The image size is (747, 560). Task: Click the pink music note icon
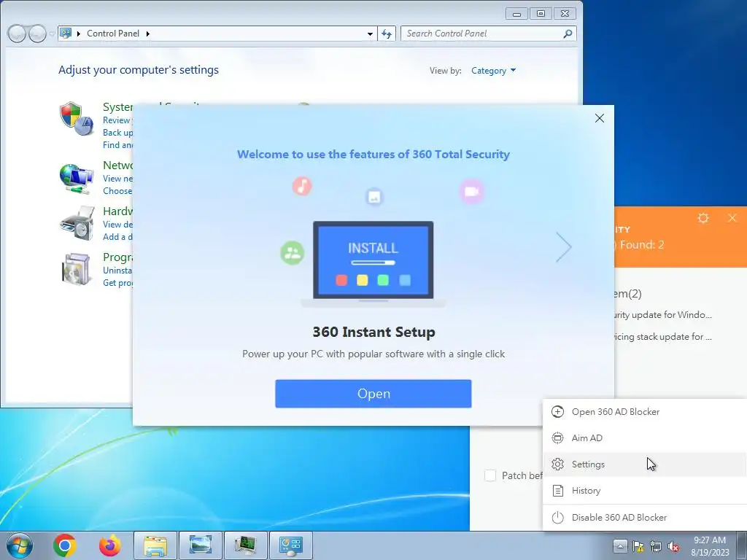pyautogui.click(x=302, y=186)
